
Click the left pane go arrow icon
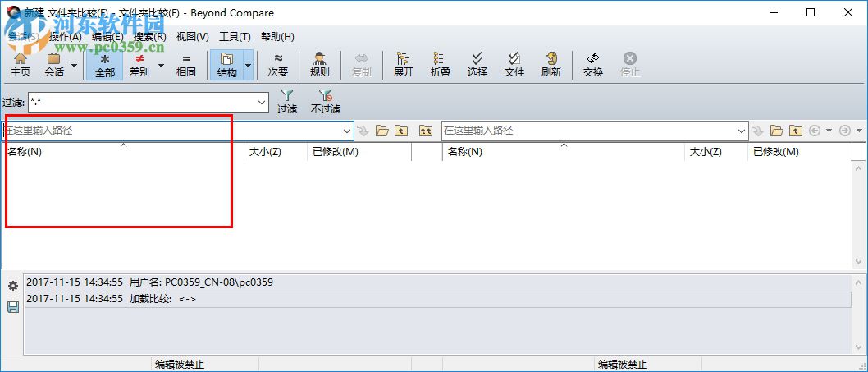(x=363, y=131)
